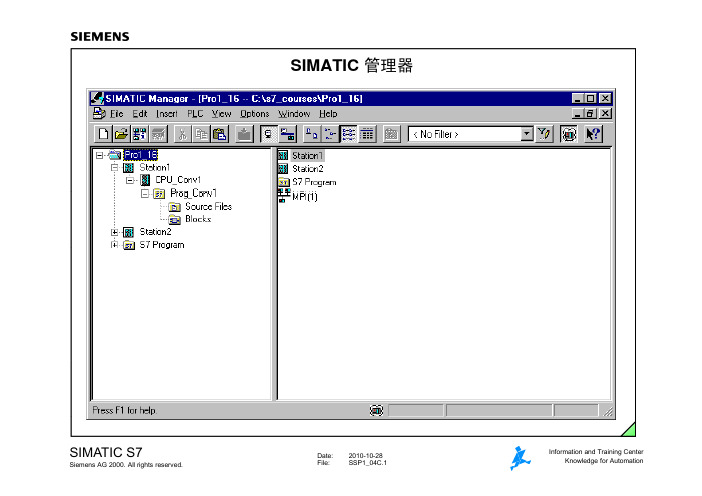Click the Cut scissors icon

pos(182,134)
